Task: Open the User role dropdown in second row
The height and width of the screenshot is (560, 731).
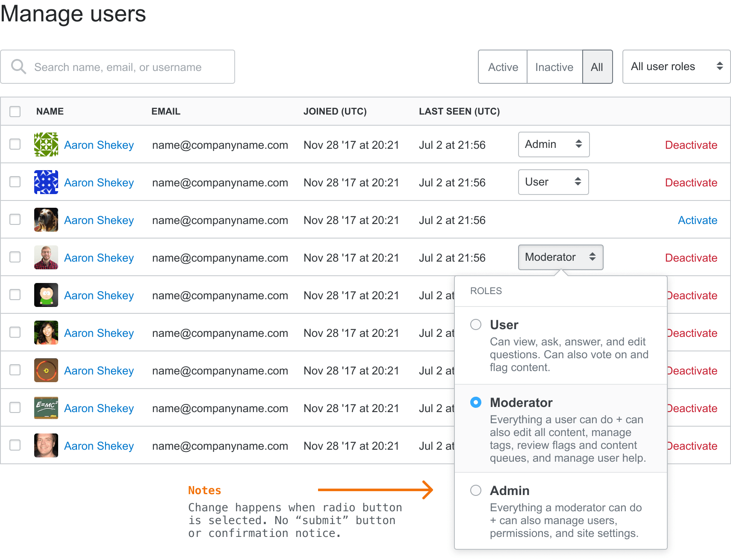Action: [553, 182]
